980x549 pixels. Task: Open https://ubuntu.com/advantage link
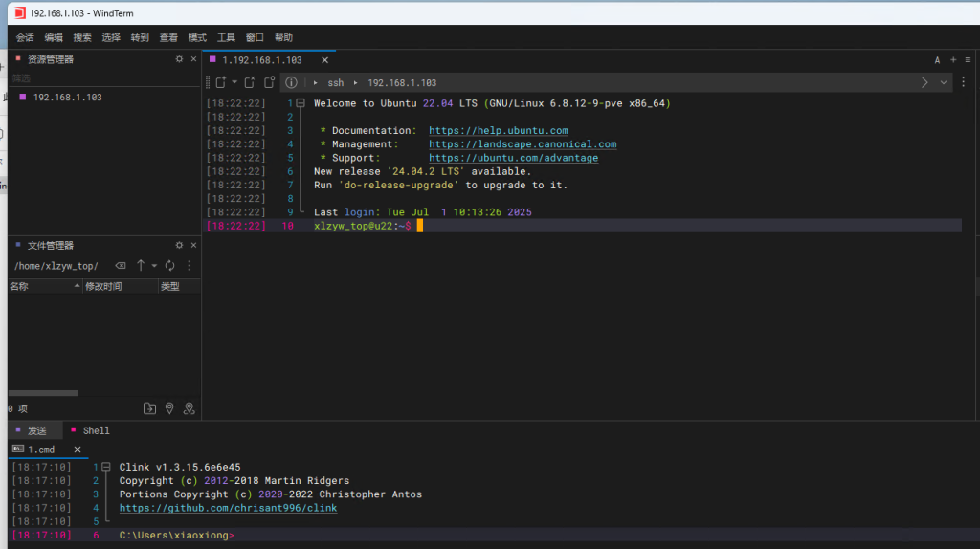(513, 158)
